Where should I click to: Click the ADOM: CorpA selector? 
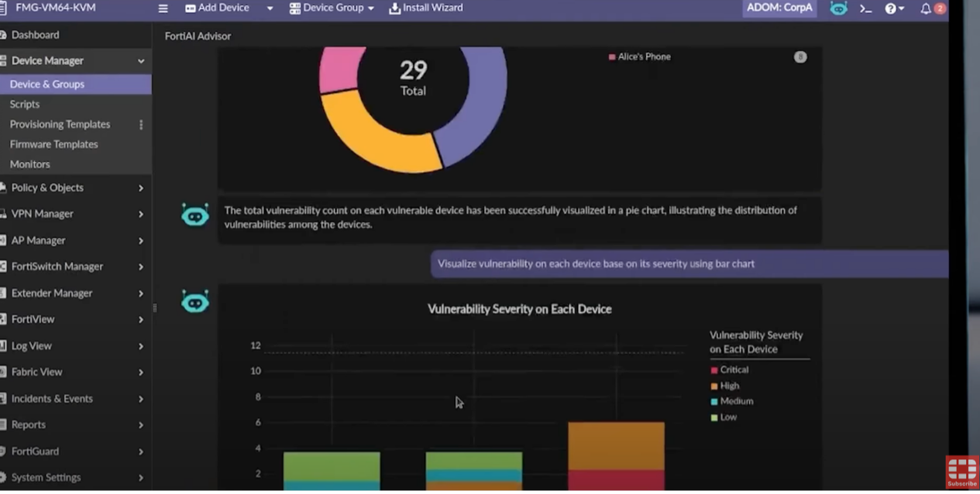click(779, 8)
